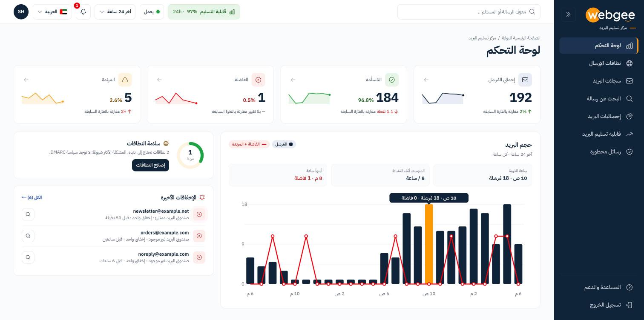The width and height of the screenshot is (644, 320).
Task: Open البحث عن رسالة in the sidebar
Action: [599, 99]
